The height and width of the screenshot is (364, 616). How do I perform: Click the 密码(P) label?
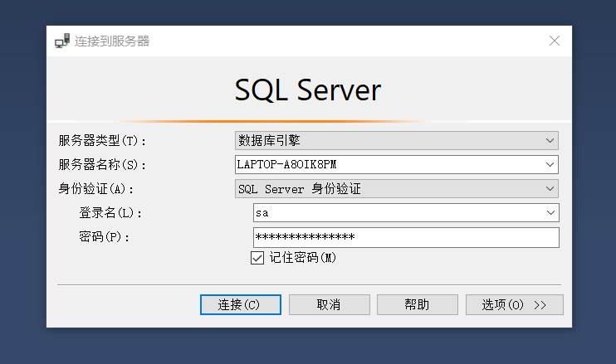tap(104, 237)
